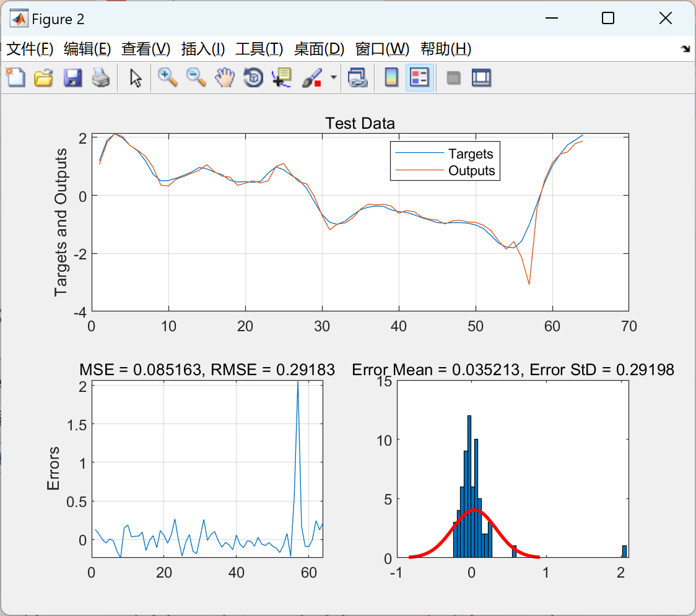Open the 编辑(E) menu
This screenshot has height=616, width=696.
click(87, 49)
